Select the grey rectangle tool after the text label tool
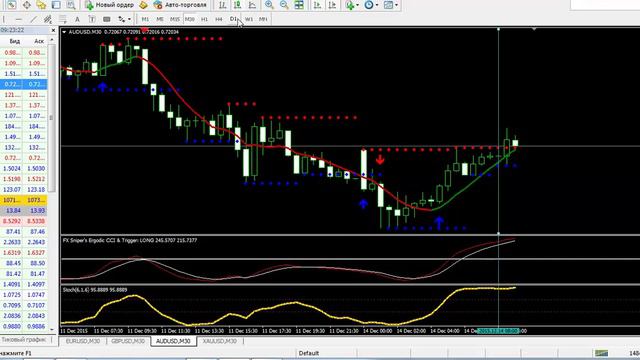The image size is (640, 360). coord(107,19)
